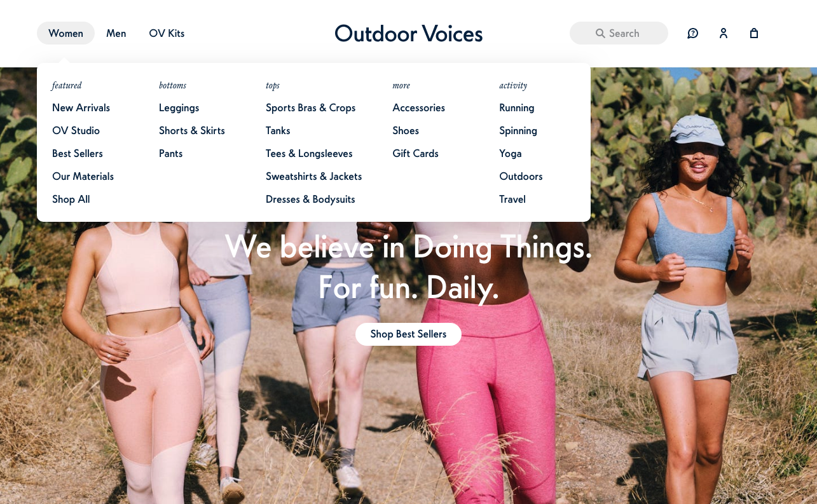View Dresses & Bodysuits
Image resolution: width=817 pixels, height=504 pixels.
[310, 199]
